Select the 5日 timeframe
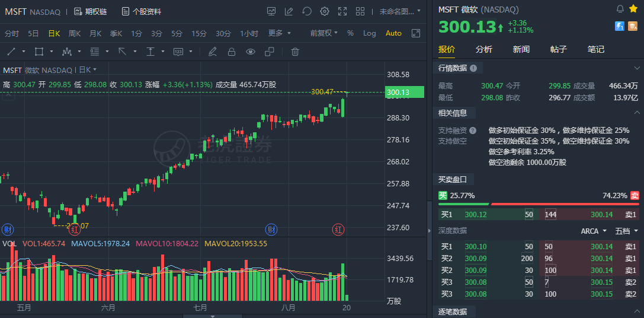 33,33
